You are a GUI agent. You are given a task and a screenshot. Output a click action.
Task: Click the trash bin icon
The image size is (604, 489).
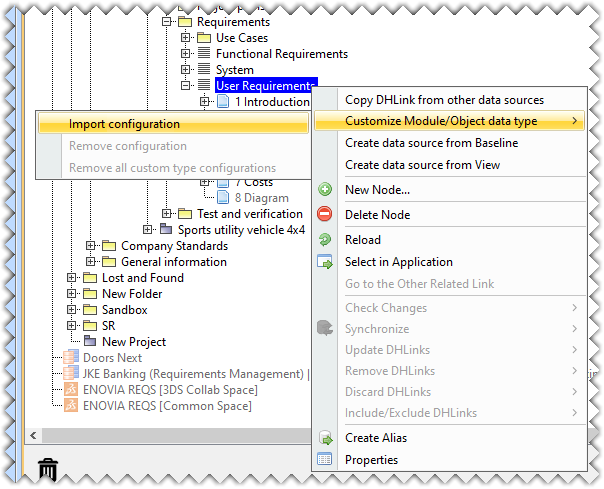48,469
